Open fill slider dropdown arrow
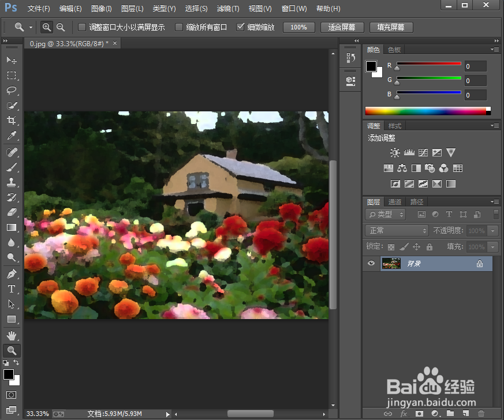This screenshot has width=504, height=420. point(493,247)
